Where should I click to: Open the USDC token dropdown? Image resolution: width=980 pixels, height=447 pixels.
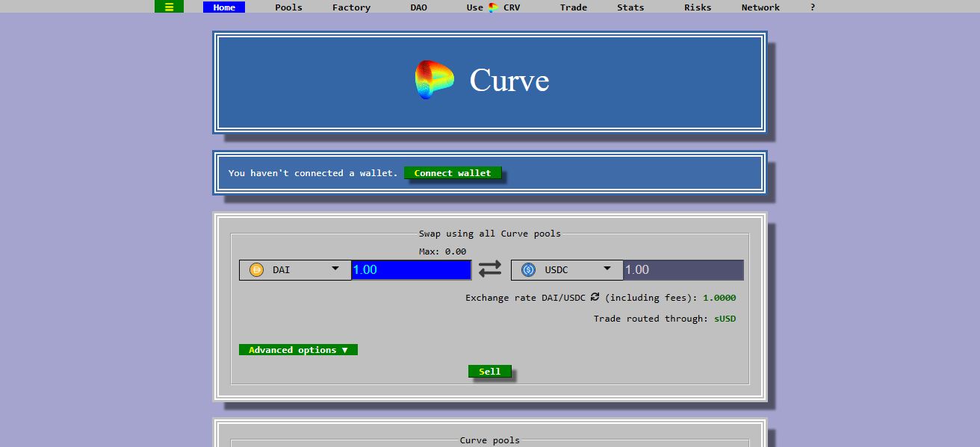567,270
